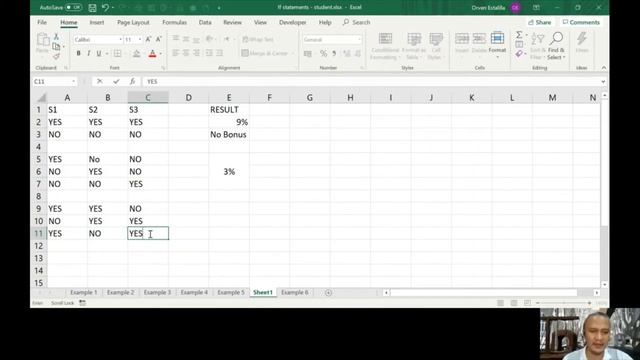Collapse the ribbon with chevron
The image size is (640, 360).
(x=604, y=68)
